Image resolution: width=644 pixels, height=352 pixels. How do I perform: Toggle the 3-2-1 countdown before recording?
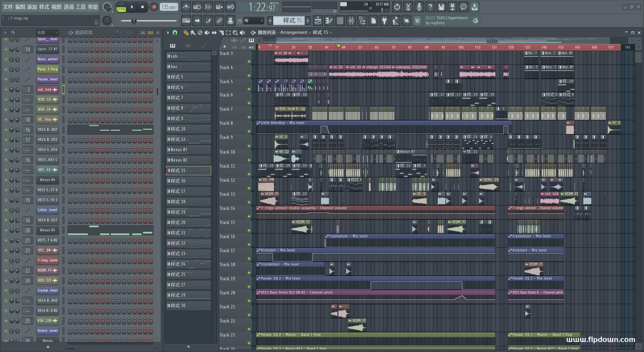pos(208,7)
